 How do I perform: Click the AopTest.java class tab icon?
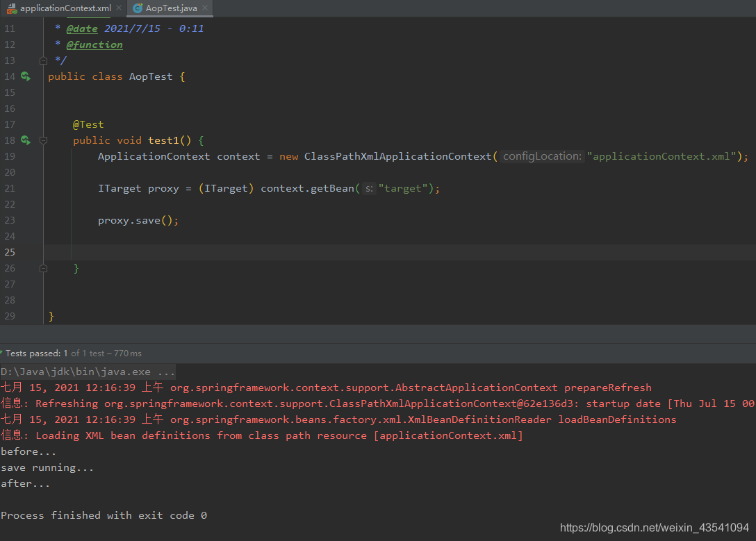coord(138,8)
